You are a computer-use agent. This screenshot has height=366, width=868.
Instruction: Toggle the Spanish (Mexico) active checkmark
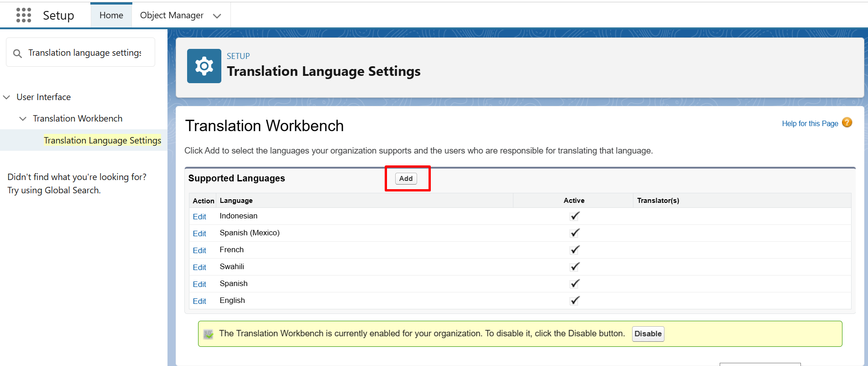(x=575, y=233)
